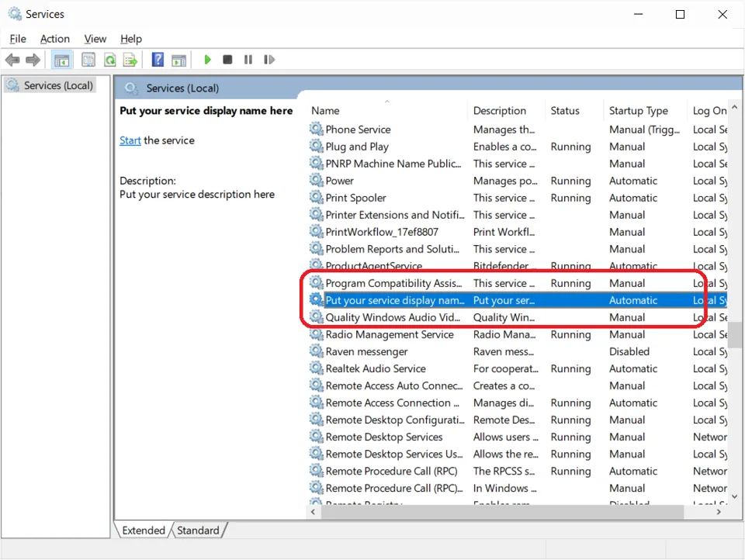The height and width of the screenshot is (560, 745).
Task: Click the Running status of Print Spooler
Action: coord(570,198)
